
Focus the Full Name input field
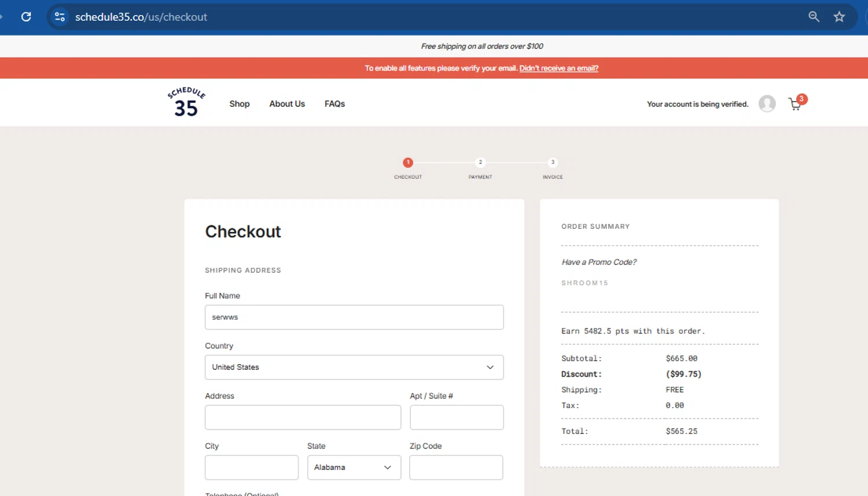coord(354,317)
